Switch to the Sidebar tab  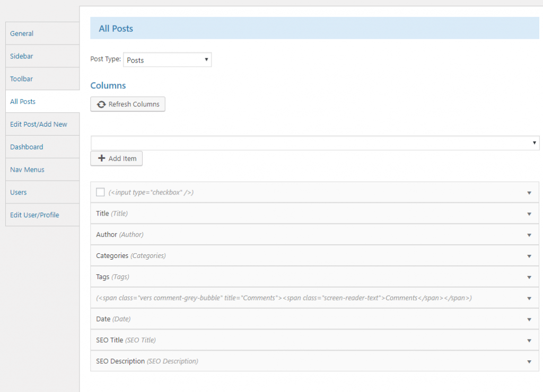click(21, 56)
